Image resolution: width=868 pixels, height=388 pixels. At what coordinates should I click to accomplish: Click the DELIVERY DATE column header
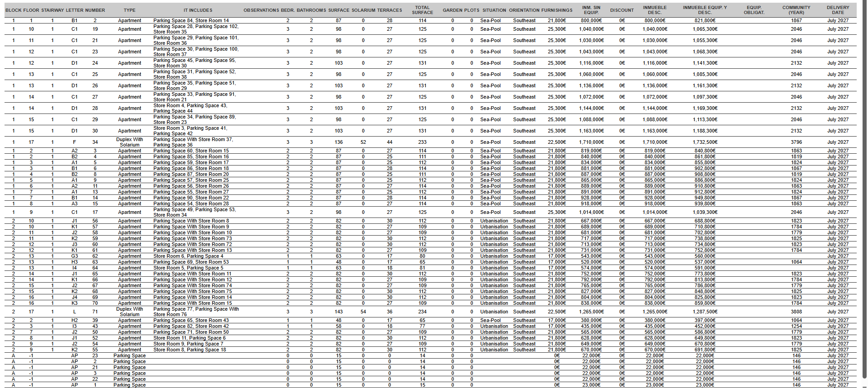(838, 10)
